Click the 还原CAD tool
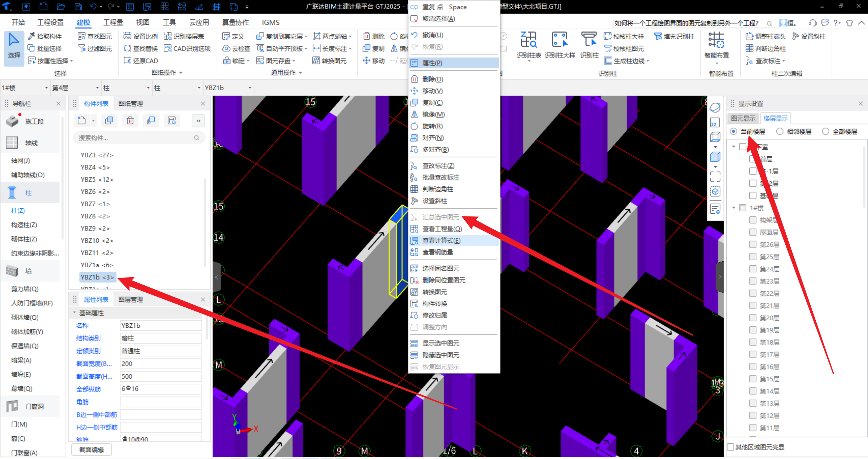Viewport: 868px width, 459px height. click(x=140, y=61)
